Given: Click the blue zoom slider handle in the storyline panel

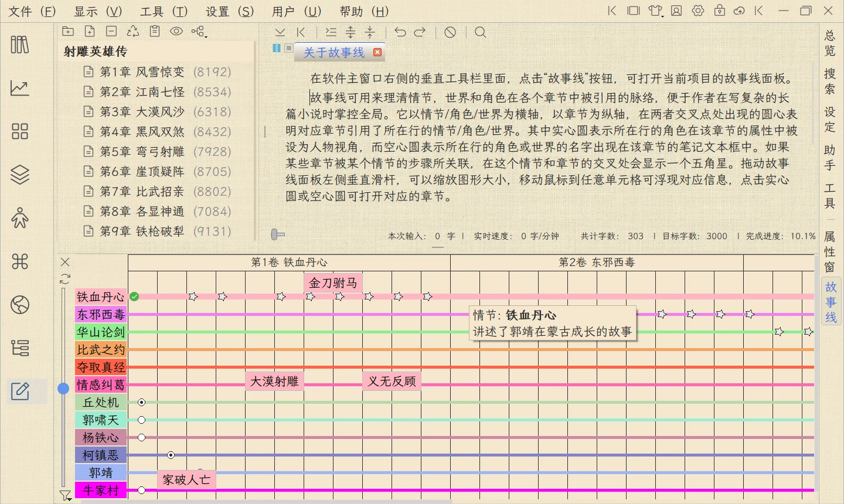Looking at the screenshot, I should [x=64, y=387].
